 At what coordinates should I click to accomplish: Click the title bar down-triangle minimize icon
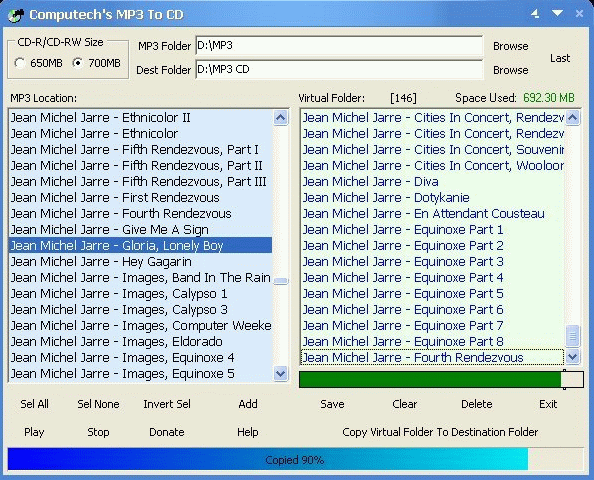click(x=557, y=13)
